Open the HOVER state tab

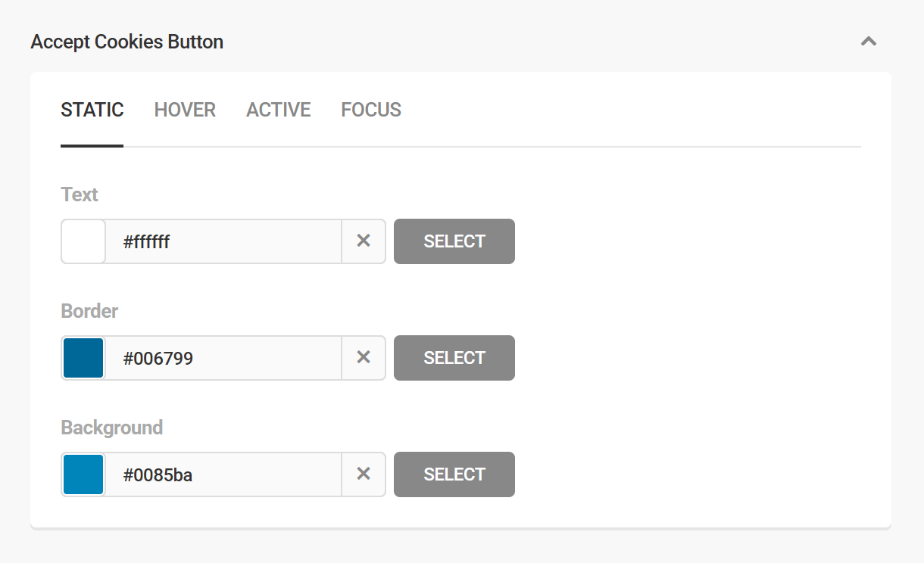185,109
